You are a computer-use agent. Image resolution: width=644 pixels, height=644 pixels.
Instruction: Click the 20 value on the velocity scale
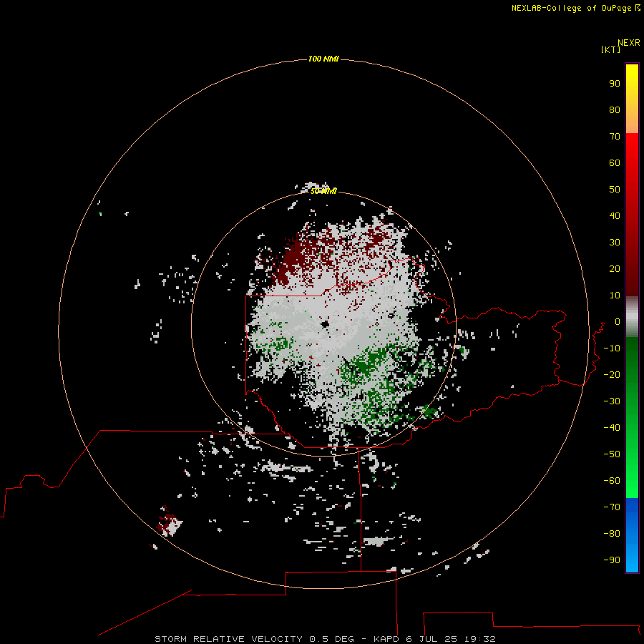pos(615,269)
